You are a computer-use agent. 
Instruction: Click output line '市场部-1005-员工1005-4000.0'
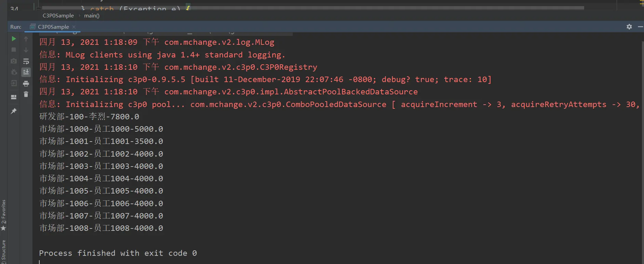pos(101,191)
